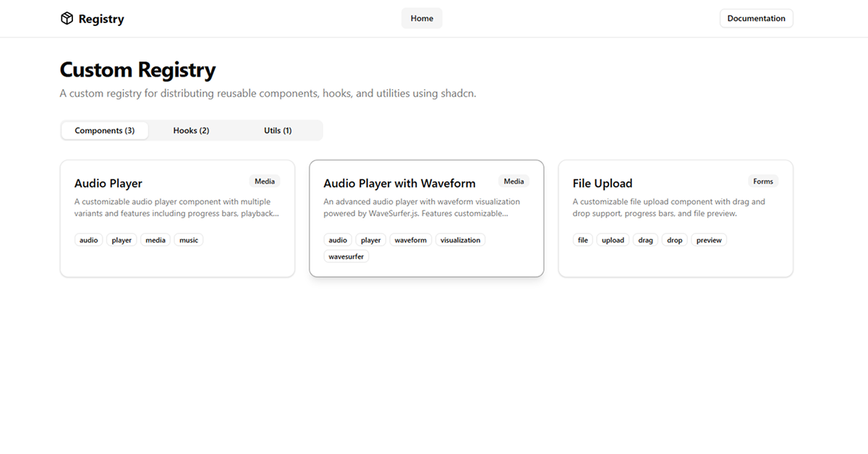The image size is (868, 454).
Task: Click the audio tag on Audio Player card
Action: tap(88, 239)
